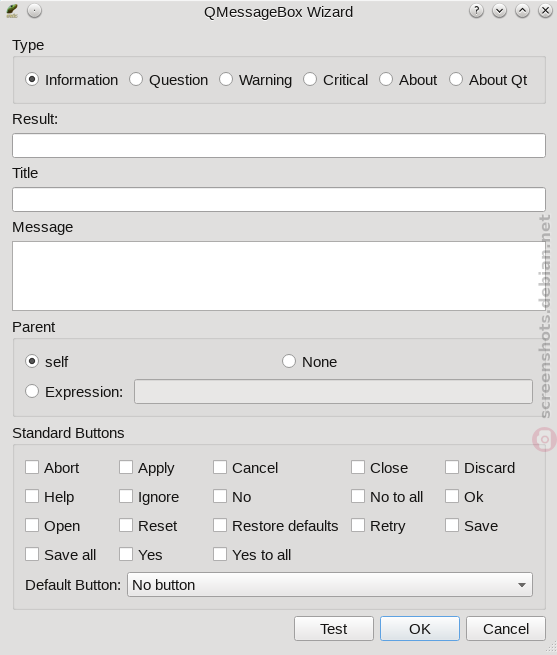Click inside the Message text area
Image resolution: width=557 pixels, height=655 pixels.
(x=279, y=276)
